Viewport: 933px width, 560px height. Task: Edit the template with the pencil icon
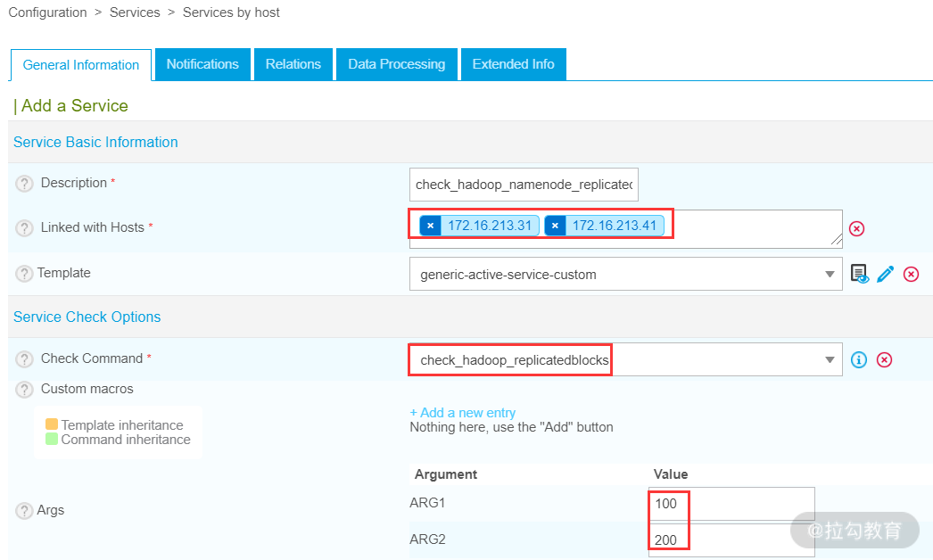[886, 274]
